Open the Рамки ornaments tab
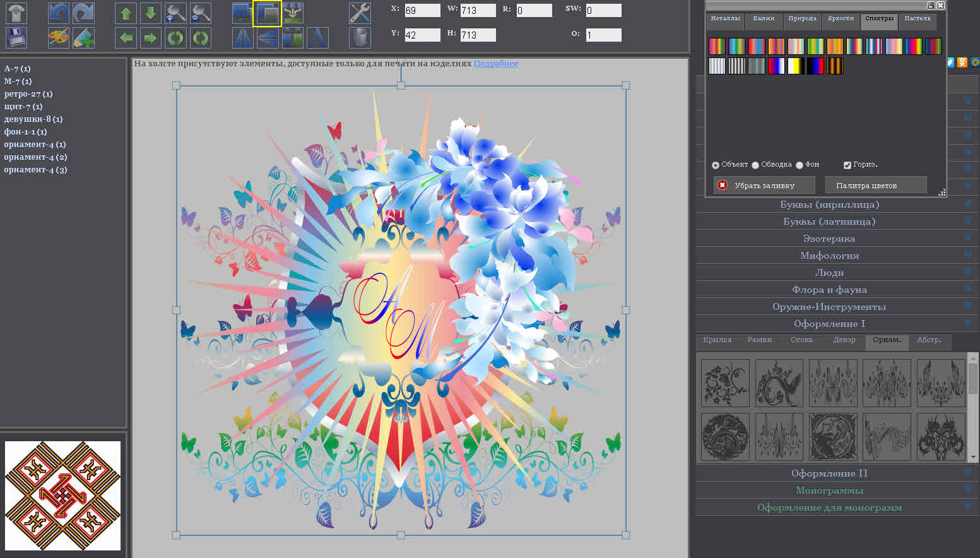 click(760, 341)
